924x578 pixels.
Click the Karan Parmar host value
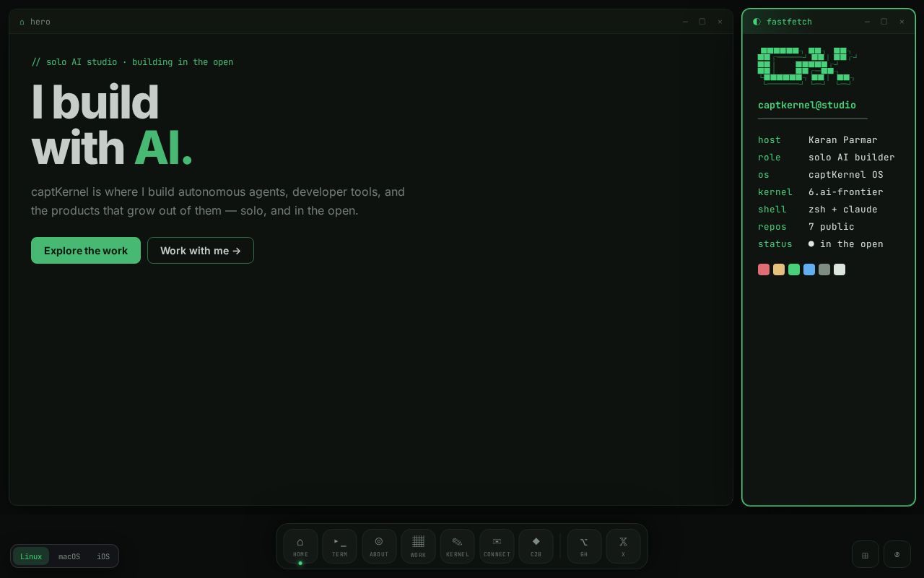pyautogui.click(x=843, y=140)
